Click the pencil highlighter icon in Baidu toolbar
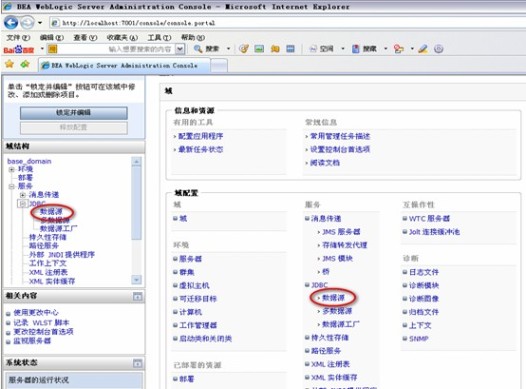The width and height of the screenshot is (526, 389). click(423, 49)
